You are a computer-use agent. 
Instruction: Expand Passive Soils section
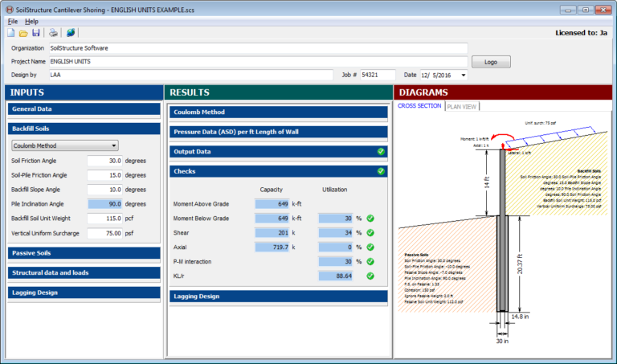[x=84, y=253]
